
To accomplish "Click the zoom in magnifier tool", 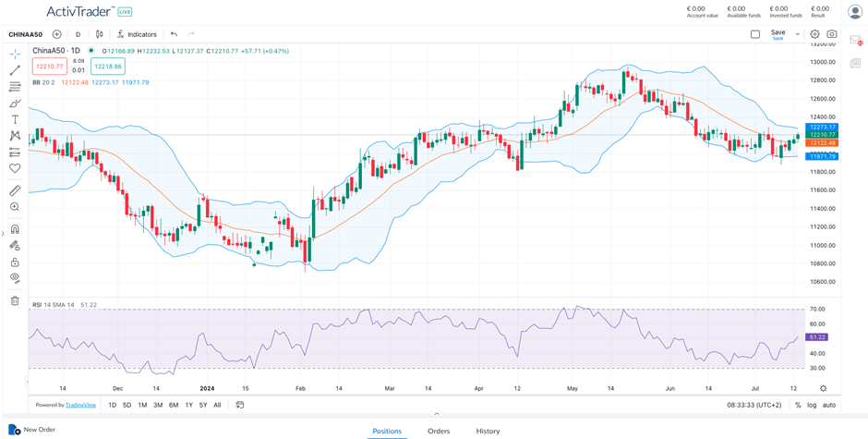I will click(15, 207).
